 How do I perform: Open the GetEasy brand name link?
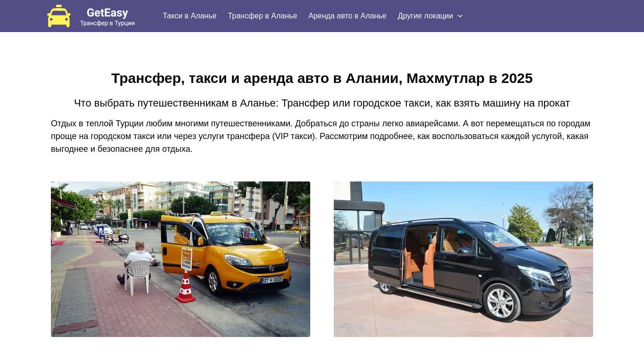click(x=107, y=13)
